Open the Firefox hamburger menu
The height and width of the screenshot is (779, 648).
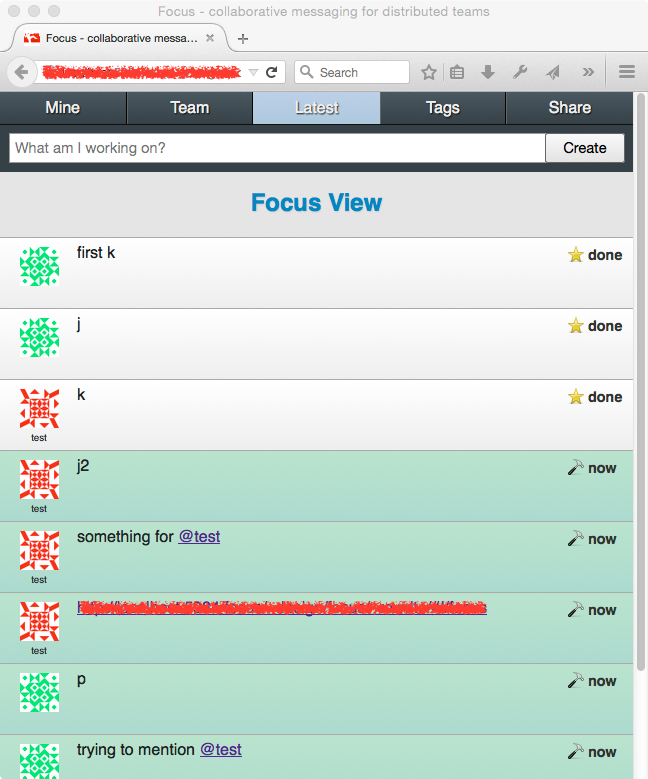627,72
